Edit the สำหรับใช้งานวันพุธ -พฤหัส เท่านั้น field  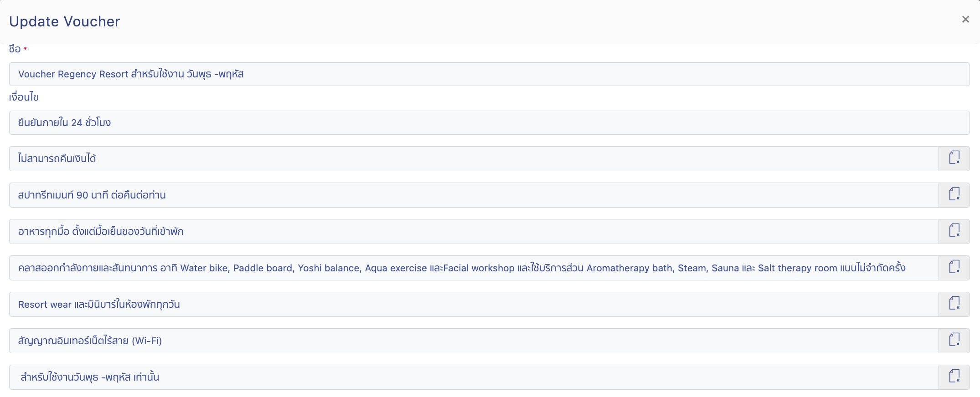tap(474, 377)
